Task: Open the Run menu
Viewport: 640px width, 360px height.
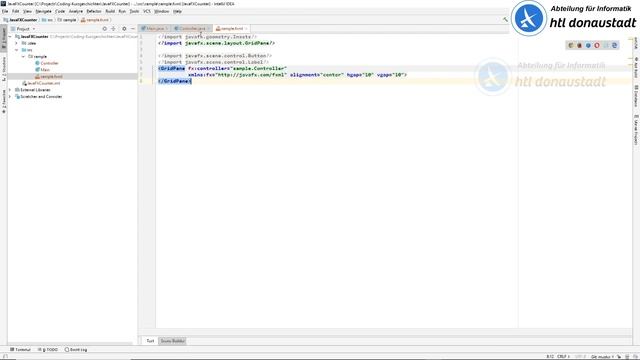Action: 122,11
